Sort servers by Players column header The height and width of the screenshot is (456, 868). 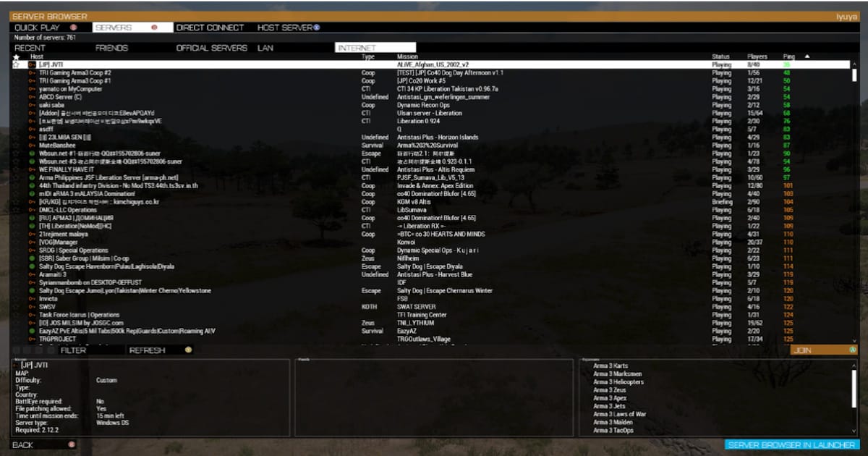[x=757, y=56]
